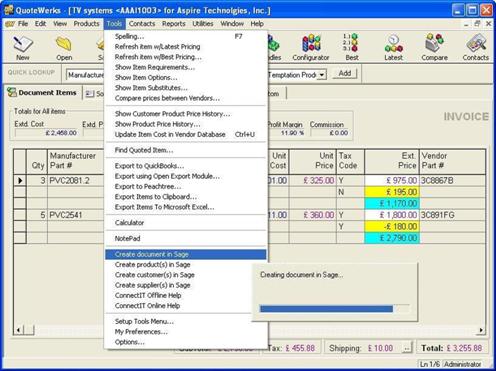Select Export Items to Clipboard

[x=186, y=197]
